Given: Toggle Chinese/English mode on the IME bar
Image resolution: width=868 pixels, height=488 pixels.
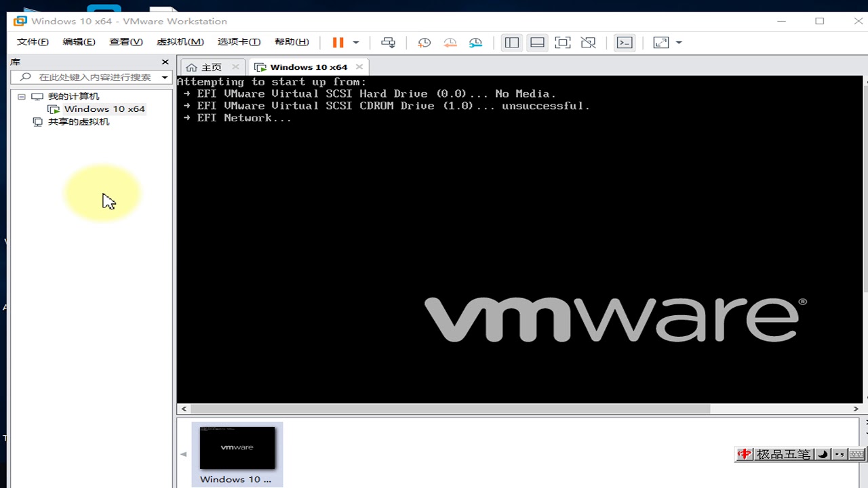Looking at the screenshot, I should tap(745, 454).
